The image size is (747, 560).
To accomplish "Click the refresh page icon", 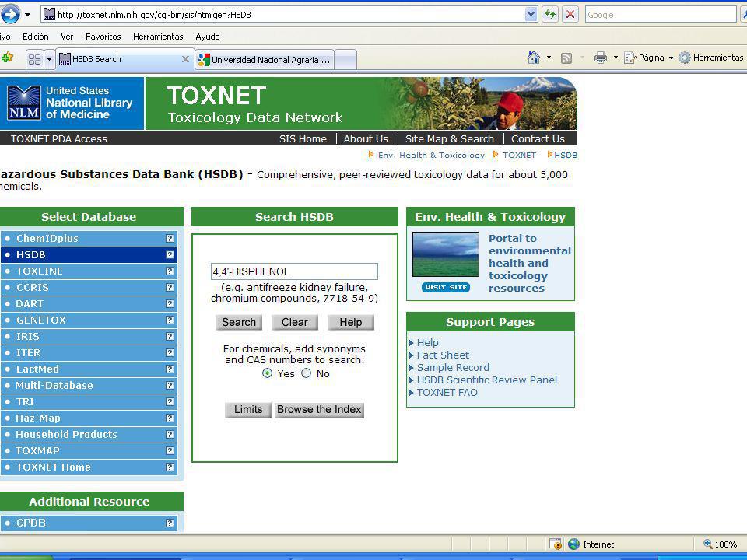I will [550, 15].
